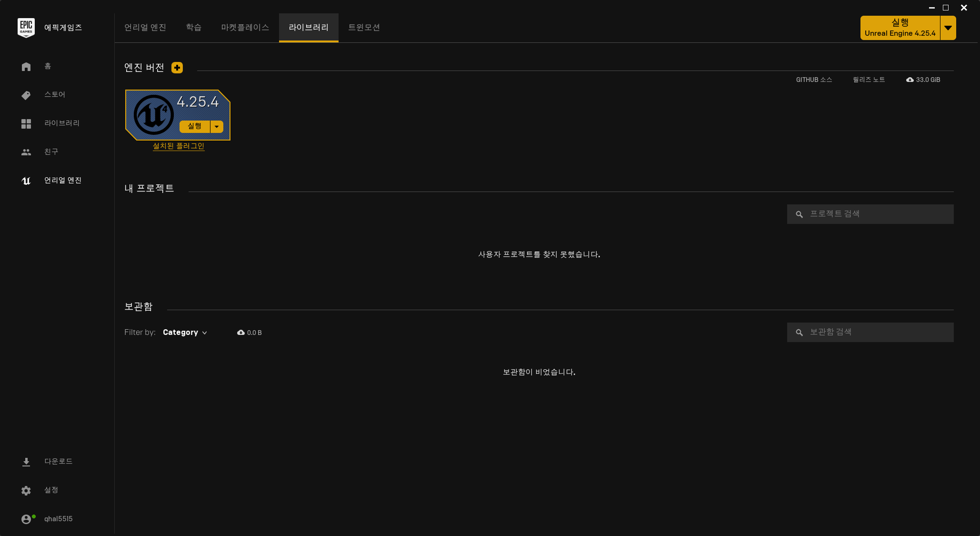Open the Home (홈) sidebar icon
The height and width of the screenshot is (536, 980).
(x=26, y=67)
